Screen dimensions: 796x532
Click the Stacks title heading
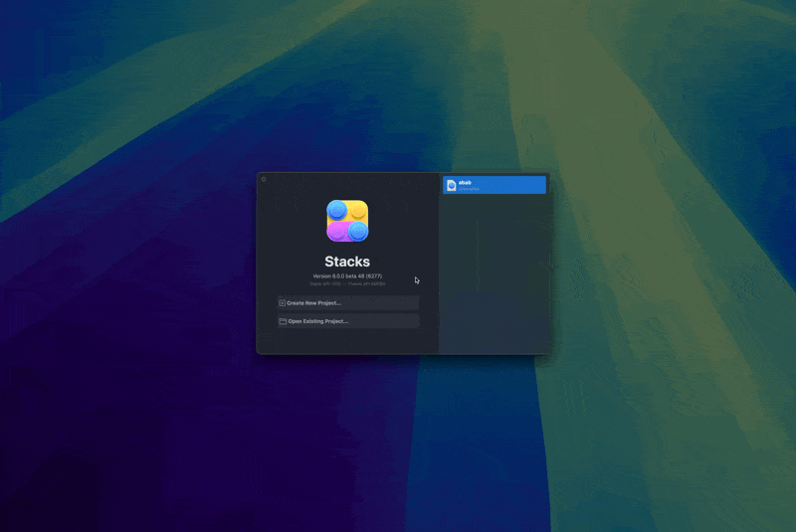(x=347, y=262)
